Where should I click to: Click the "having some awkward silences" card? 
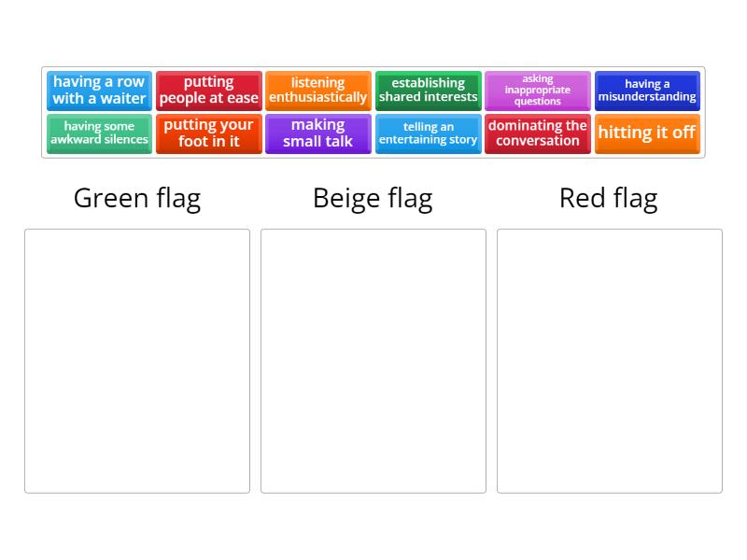[99, 133]
